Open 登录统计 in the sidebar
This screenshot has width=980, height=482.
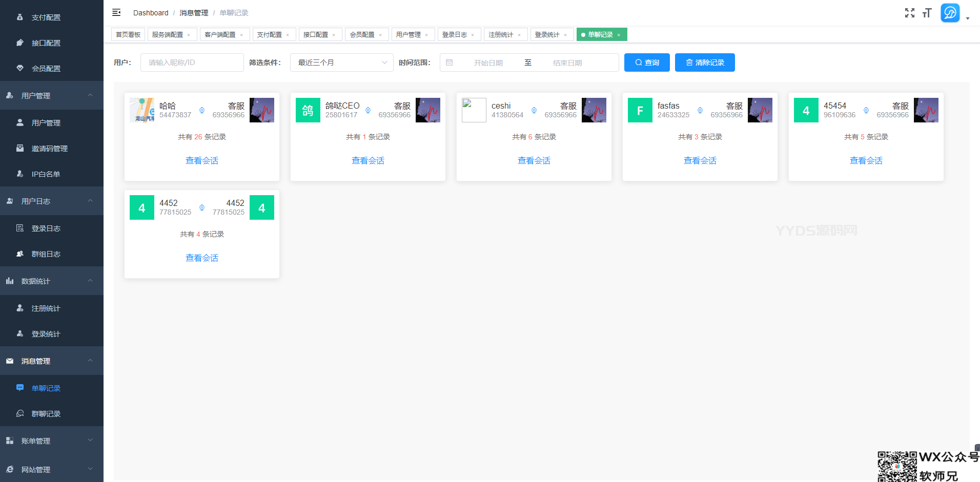click(52, 333)
